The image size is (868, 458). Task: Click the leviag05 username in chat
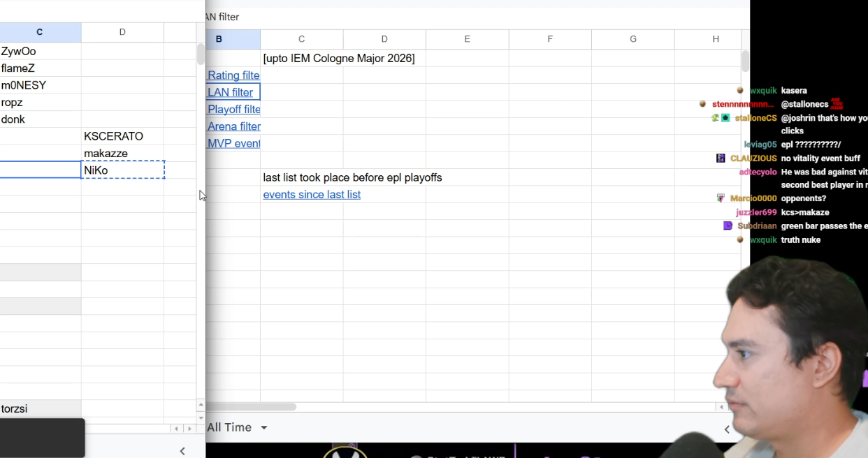click(760, 145)
